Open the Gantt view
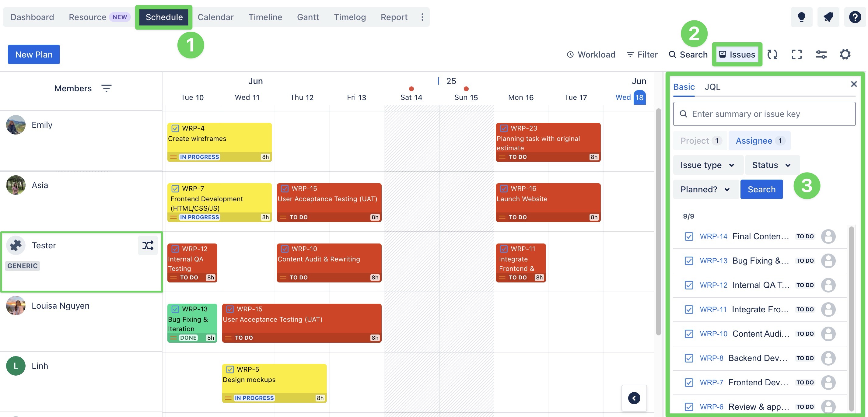 point(308,17)
